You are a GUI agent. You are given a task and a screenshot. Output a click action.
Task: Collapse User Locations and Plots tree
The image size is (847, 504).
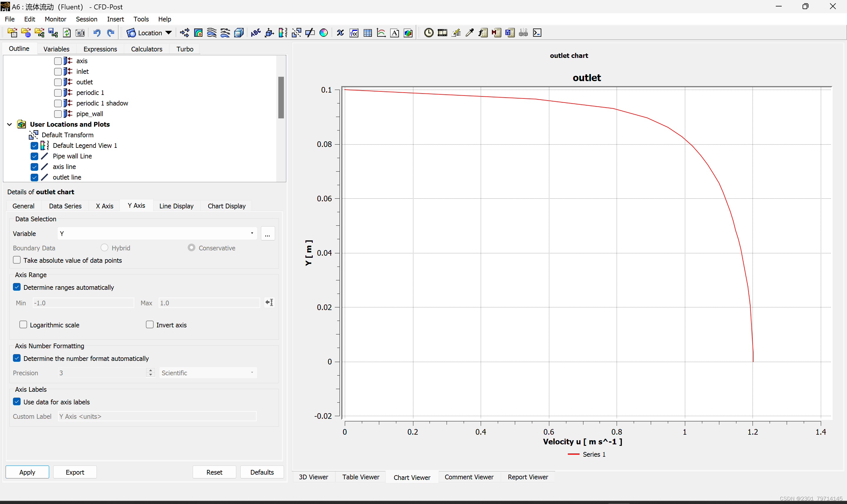point(9,125)
